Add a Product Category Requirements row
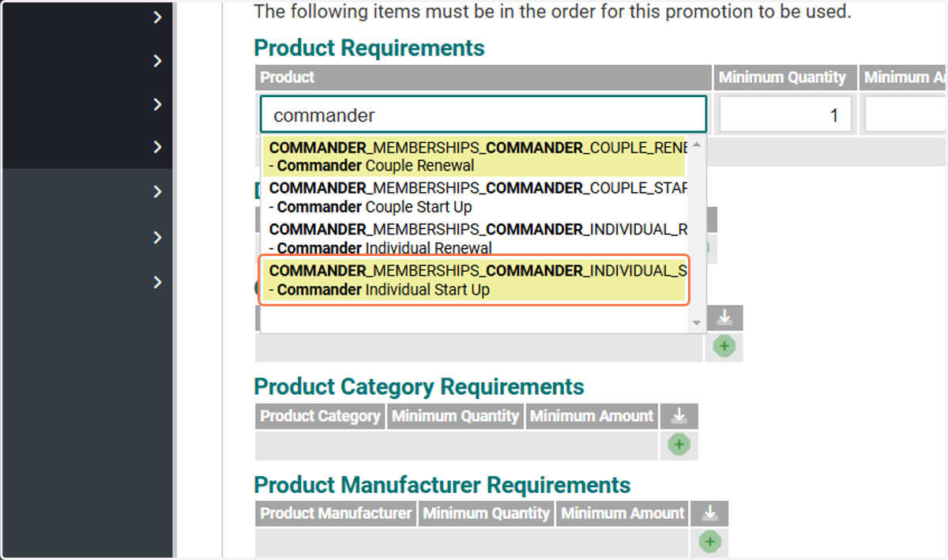This screenshot has height=560, width=948. 679,445
